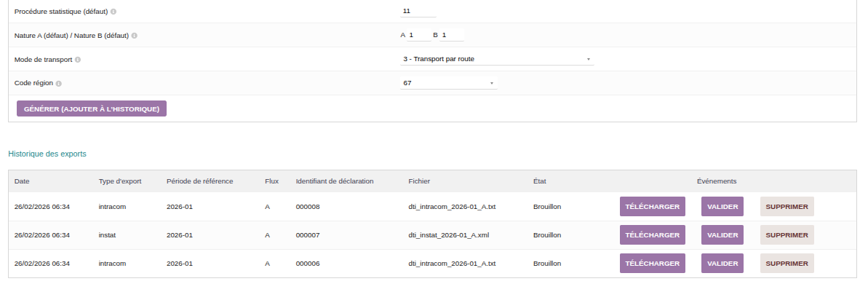Open the Mode de transport dropdown
The height and width of the screenshot is (300, 868).
tap(497, 59)
